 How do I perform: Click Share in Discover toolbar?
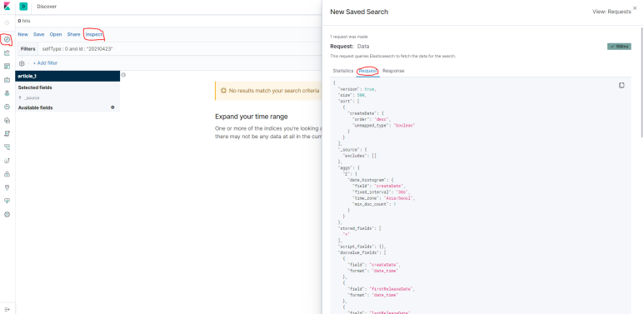coord(73,34)
